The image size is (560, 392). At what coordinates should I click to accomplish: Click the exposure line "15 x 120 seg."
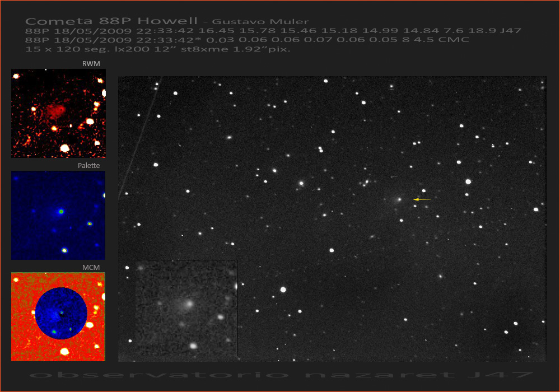pos(158,49)
